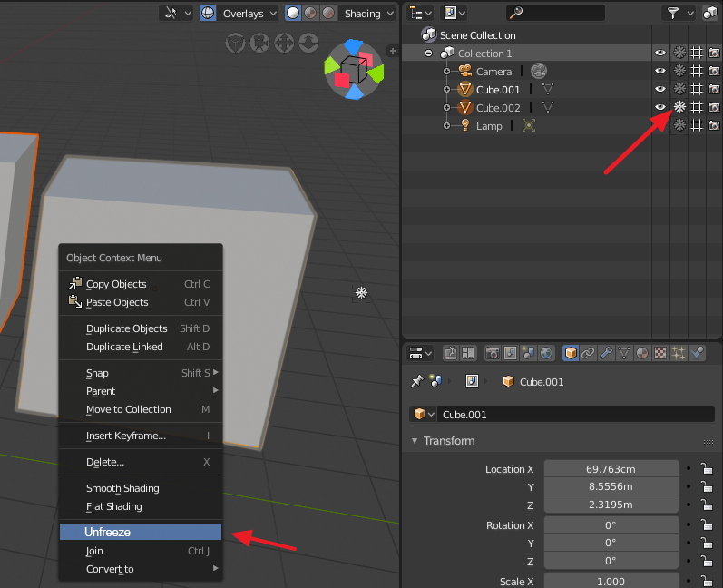Toggle the freeze snowflake icon for Cube.002
The image size is (723, 588).
tap(679, 107)
